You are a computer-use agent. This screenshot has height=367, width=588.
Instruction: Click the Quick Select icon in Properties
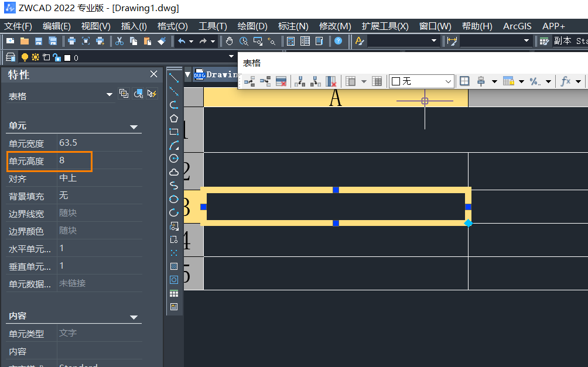point(152,93)
